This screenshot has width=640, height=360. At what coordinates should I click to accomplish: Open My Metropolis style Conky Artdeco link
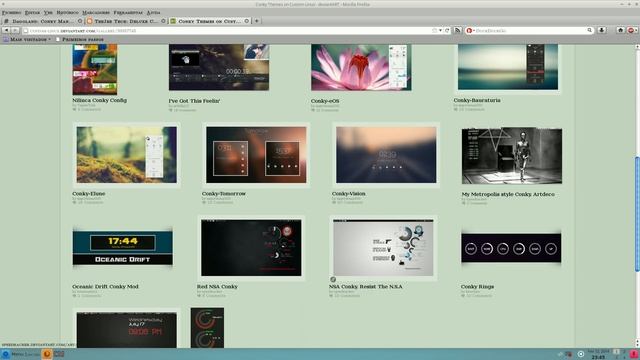click(508, 194)
